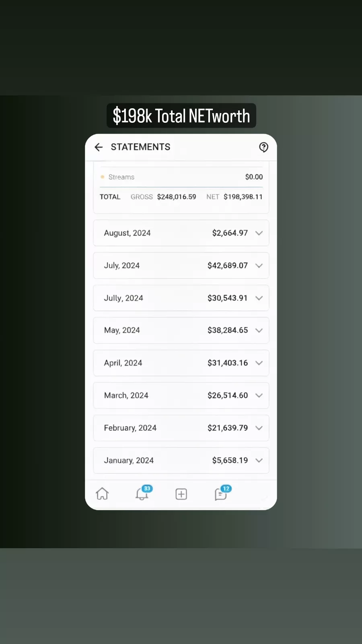This screenshot has height=644, width=362.
Task: Tap the "$198k Total NETworth" caption
Action: 181,116
